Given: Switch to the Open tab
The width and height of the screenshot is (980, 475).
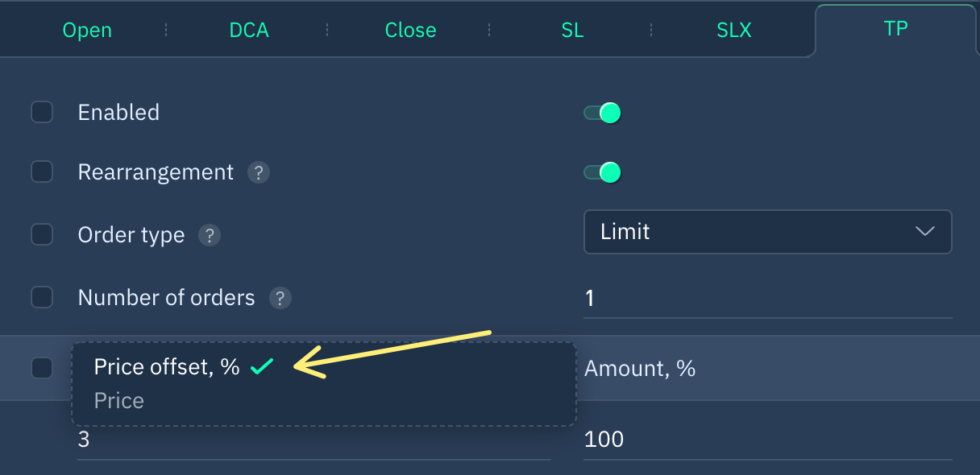Looking at the screenshot, I should pyautogui.click(x=87, y=31).
